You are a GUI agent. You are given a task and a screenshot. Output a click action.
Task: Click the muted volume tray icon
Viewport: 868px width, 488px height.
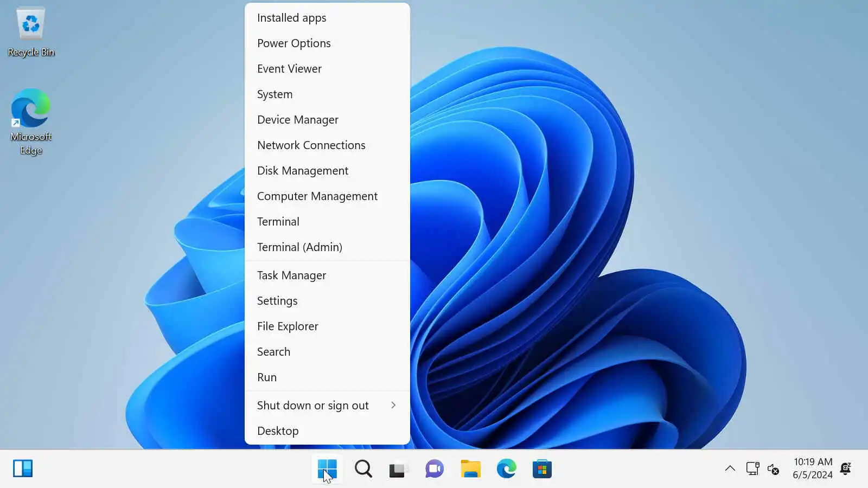pyautogui.click(x=774, y=469)
